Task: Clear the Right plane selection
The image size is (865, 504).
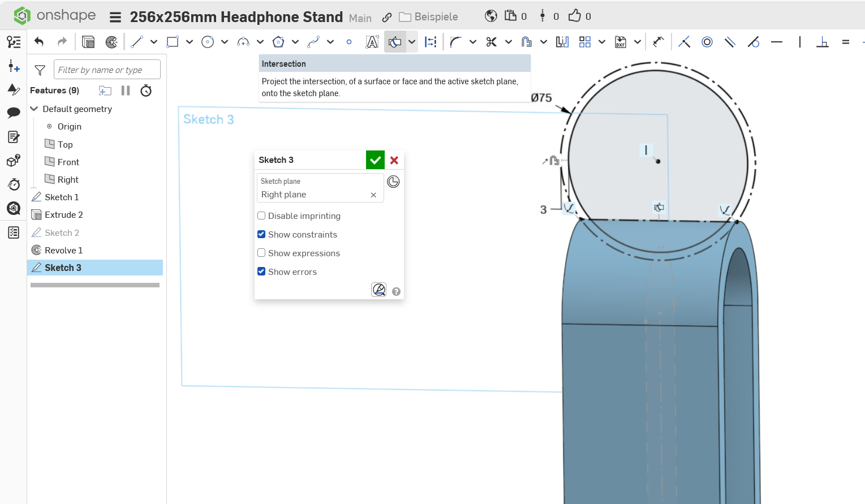Action: [373, 195]
